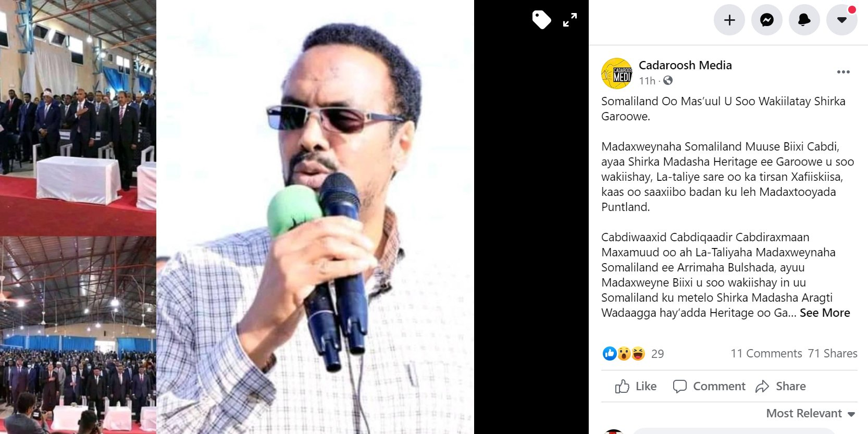
Task: Enter fullscreen with the expand arrows icon
Action: [x=570, y=20]
